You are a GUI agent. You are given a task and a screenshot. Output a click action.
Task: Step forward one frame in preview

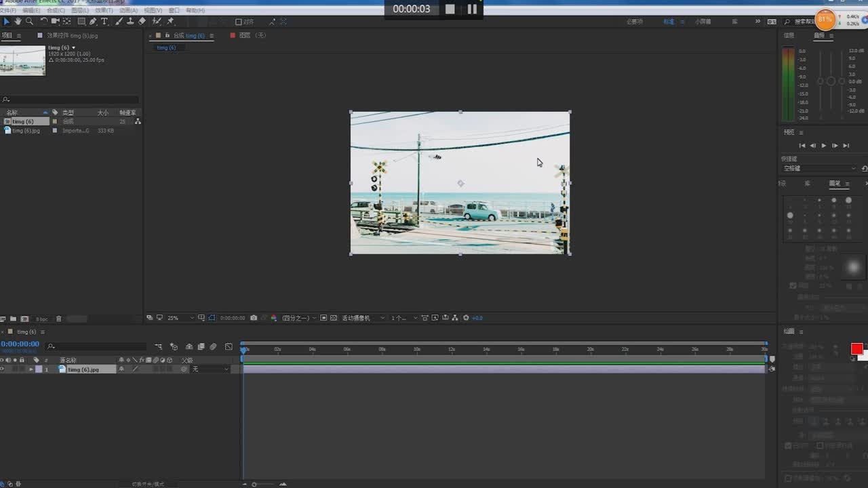(835, 146)
